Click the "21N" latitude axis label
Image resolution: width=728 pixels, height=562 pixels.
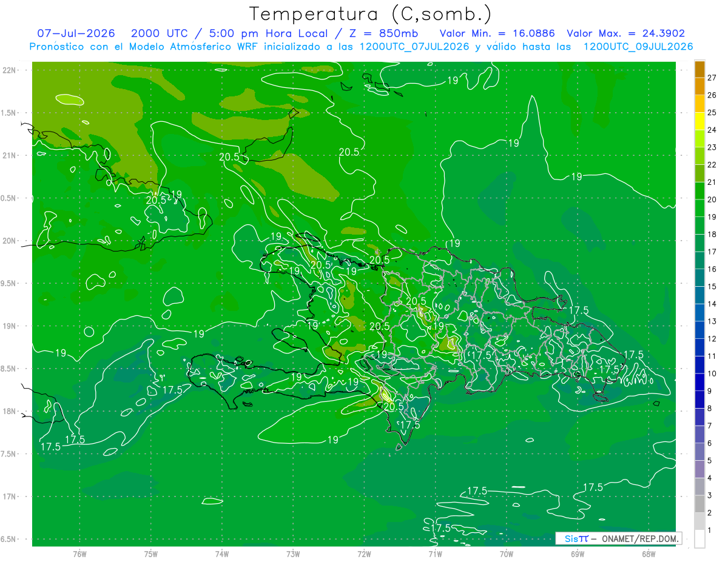click(x=10, y=156)
